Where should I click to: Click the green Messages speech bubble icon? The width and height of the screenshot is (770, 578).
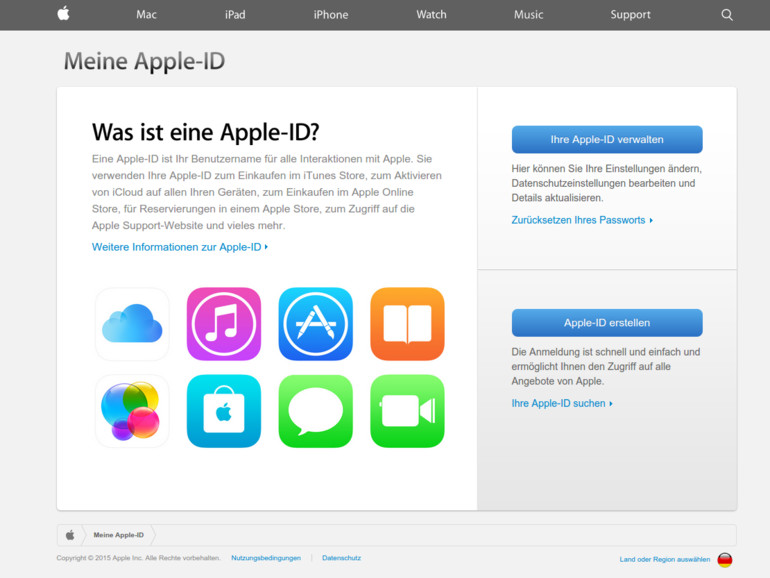[315, 411]
